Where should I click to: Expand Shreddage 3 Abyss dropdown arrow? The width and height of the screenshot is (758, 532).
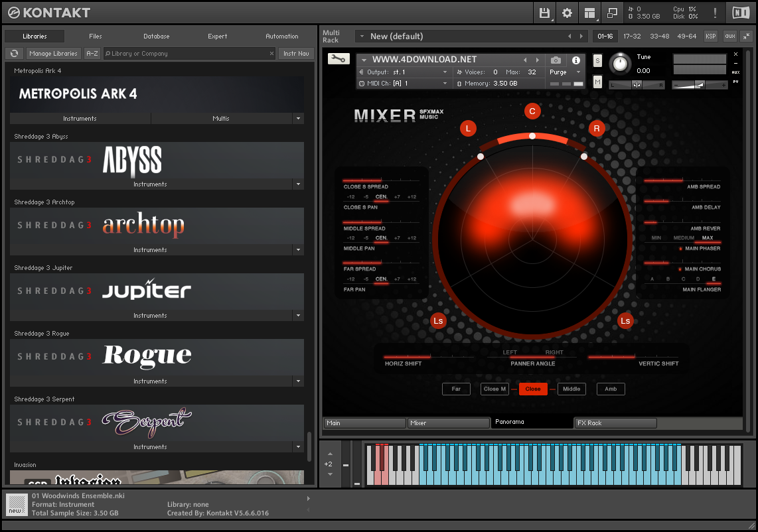coord(298,184)
